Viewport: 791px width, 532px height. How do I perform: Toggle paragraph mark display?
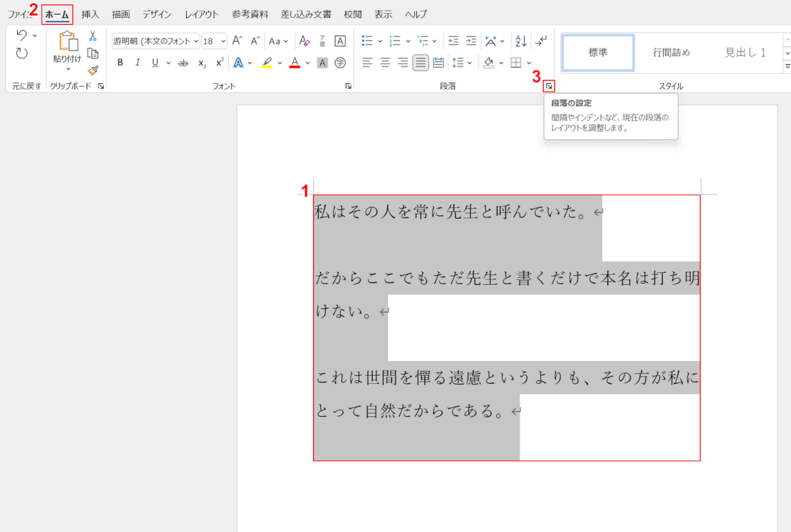(x=539, y=41)
